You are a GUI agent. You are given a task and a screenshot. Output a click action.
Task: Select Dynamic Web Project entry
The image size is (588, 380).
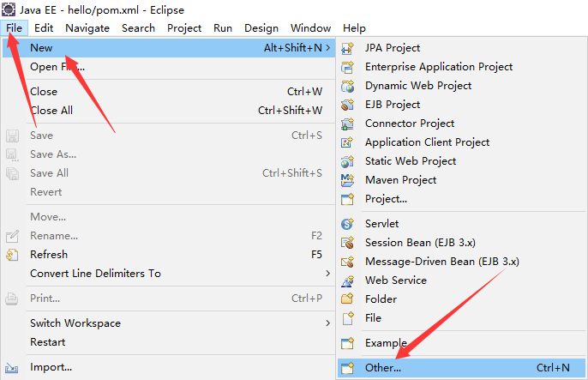click(461, 86)
